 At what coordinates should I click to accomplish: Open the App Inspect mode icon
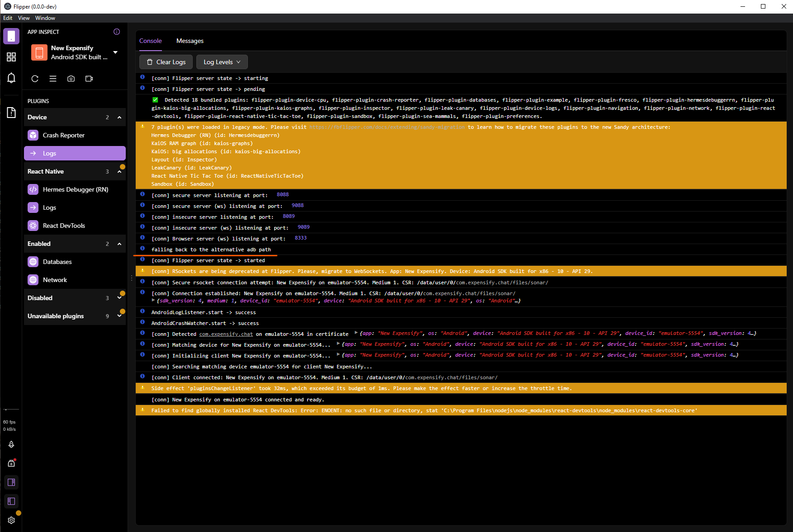11,36
